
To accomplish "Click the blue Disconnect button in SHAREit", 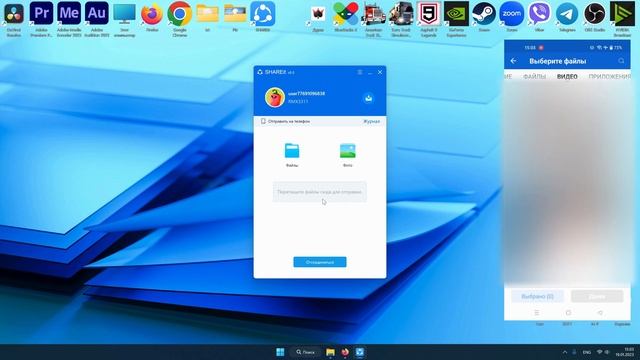I will coord(320,262).
